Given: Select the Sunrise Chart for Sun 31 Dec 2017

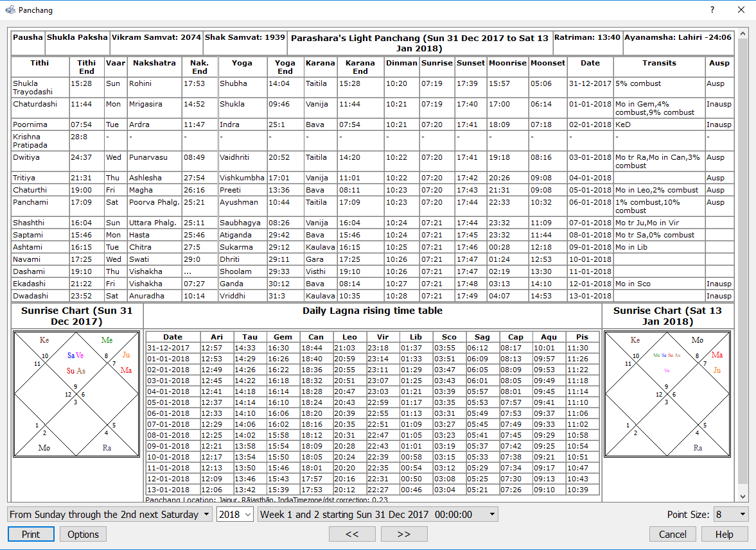Looking at the screenshot, I should [76, 394].
